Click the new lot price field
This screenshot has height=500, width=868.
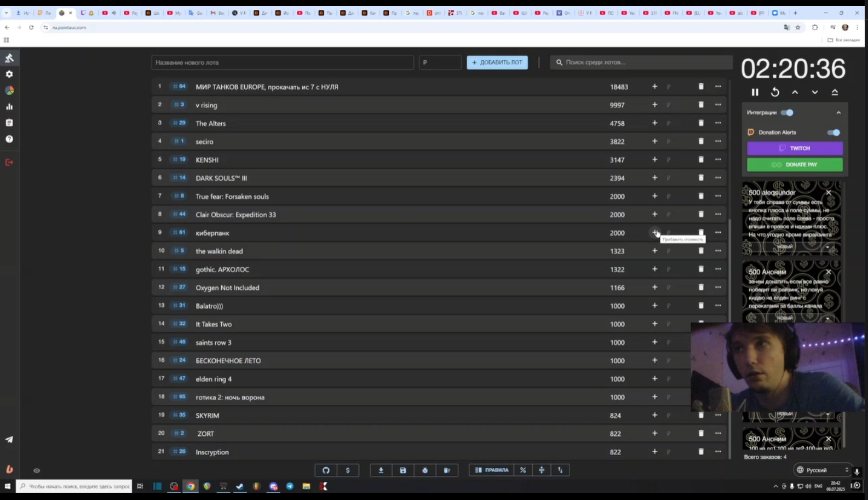coord(440,62)
